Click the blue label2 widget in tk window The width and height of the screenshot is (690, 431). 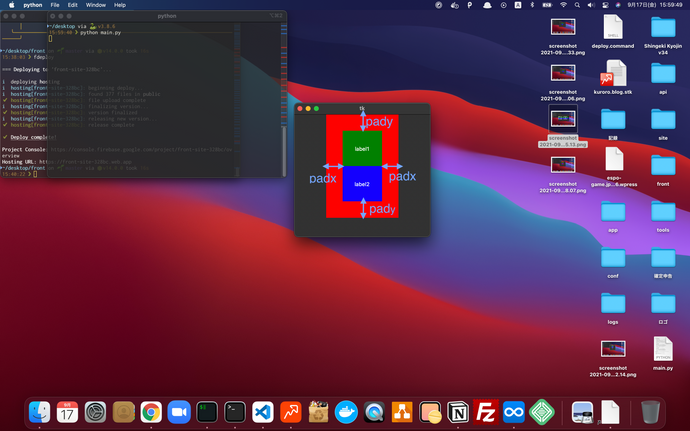[362, 184]
